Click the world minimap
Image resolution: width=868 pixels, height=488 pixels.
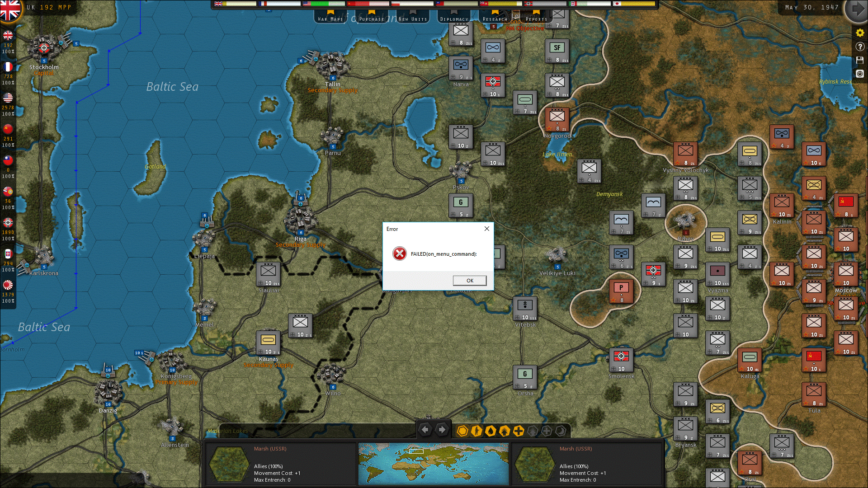(x=433, y=464)
